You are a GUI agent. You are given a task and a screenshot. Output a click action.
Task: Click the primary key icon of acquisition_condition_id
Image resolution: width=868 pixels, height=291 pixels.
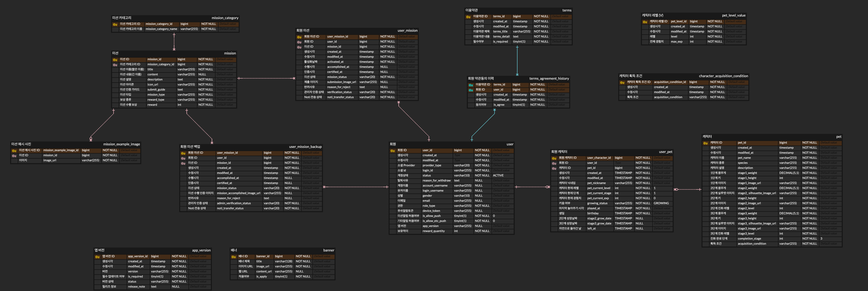coord(622,83)
